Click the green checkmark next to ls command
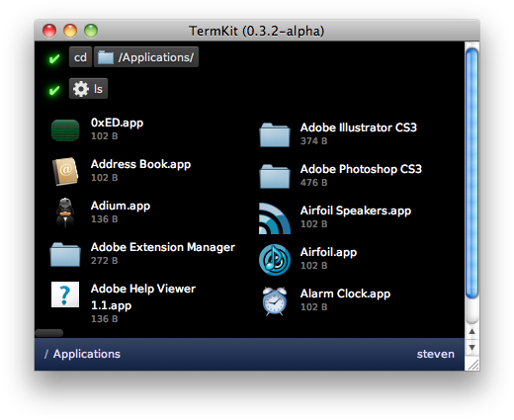 (54, 90)
